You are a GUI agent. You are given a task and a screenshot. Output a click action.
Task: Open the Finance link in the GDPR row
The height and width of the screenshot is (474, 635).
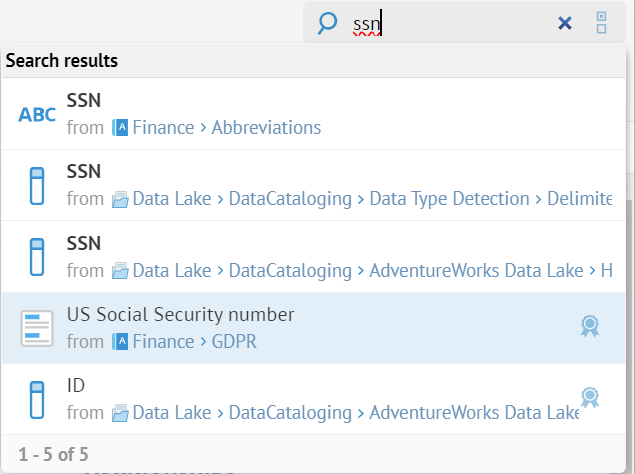click(x=164, y=342)
